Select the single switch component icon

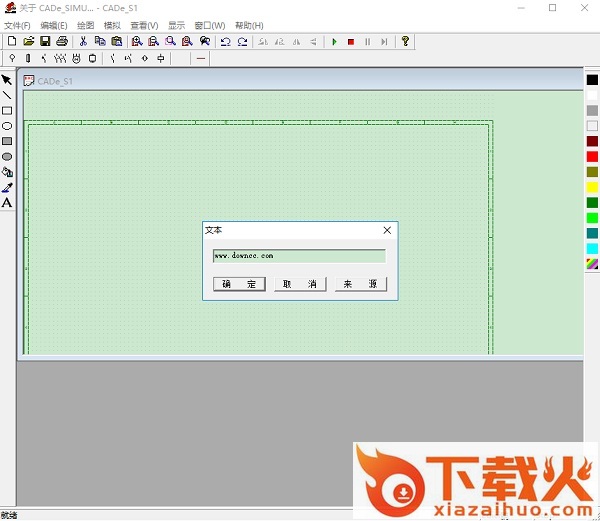44,58
